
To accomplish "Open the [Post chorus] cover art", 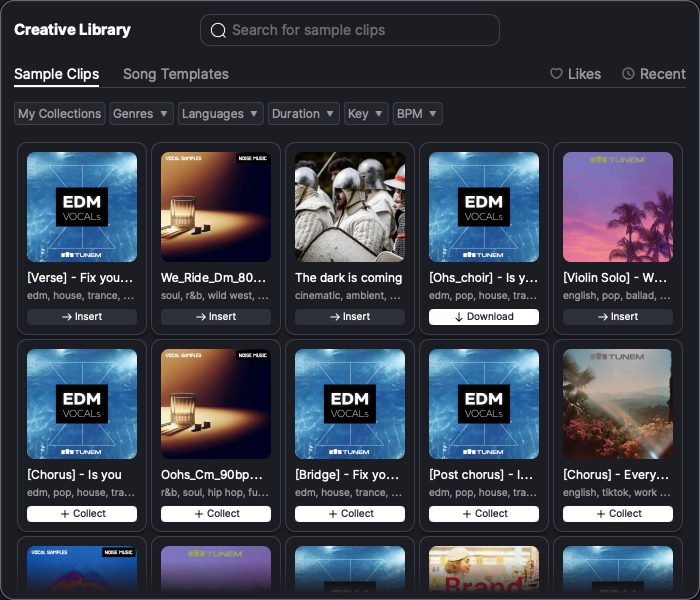I will click(484, 404).
